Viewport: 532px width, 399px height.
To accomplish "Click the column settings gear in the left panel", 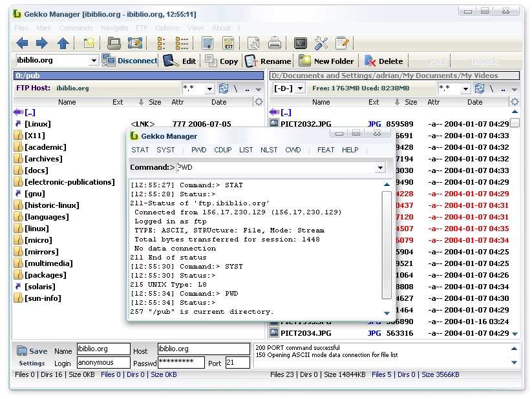I will tap(259, 102).
